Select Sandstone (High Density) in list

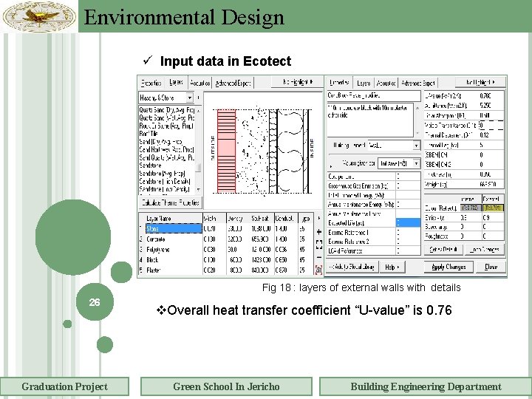click(165, 181)
